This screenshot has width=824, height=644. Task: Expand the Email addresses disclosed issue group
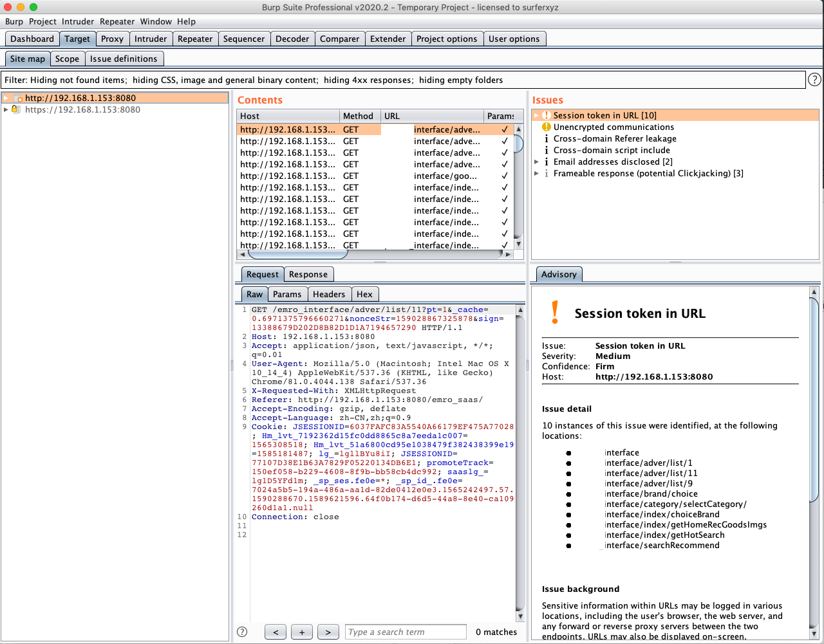pyautogui.click(x=536, y=161)
